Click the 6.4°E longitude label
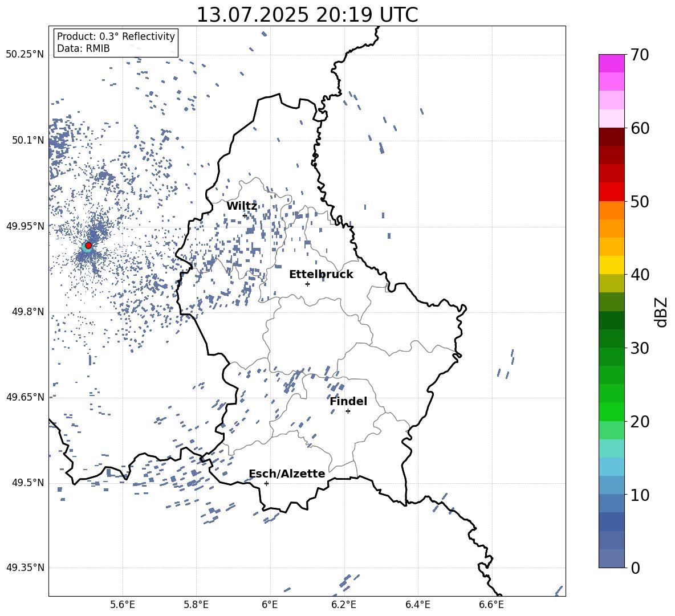The width and height of the screenshot is (675, 616). click(x=417, y=605)
